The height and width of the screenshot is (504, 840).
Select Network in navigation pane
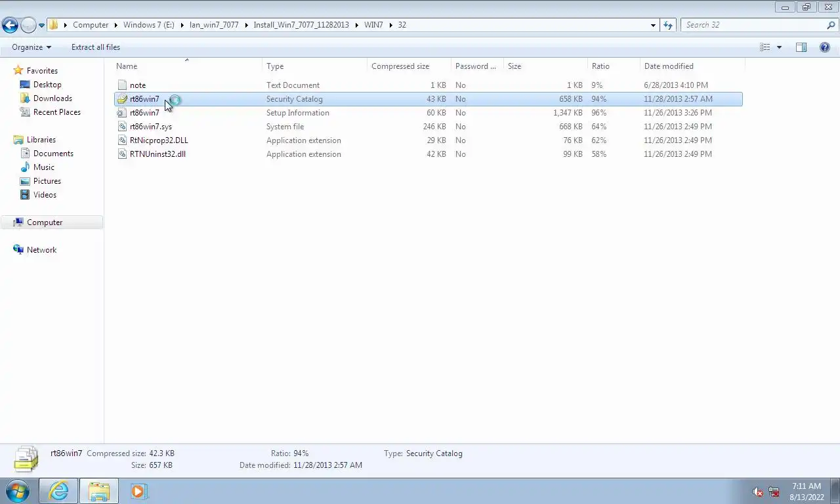(41, 250)
